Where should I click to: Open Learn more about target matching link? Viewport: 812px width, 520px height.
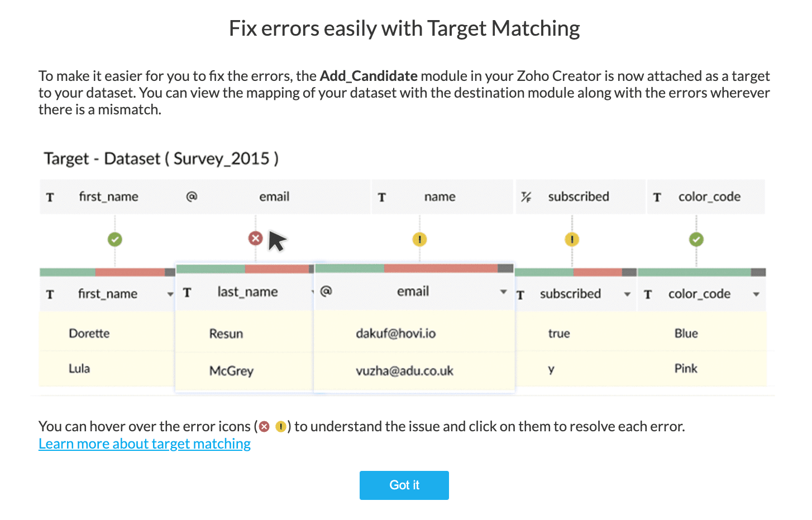click(x=145, y=444)
